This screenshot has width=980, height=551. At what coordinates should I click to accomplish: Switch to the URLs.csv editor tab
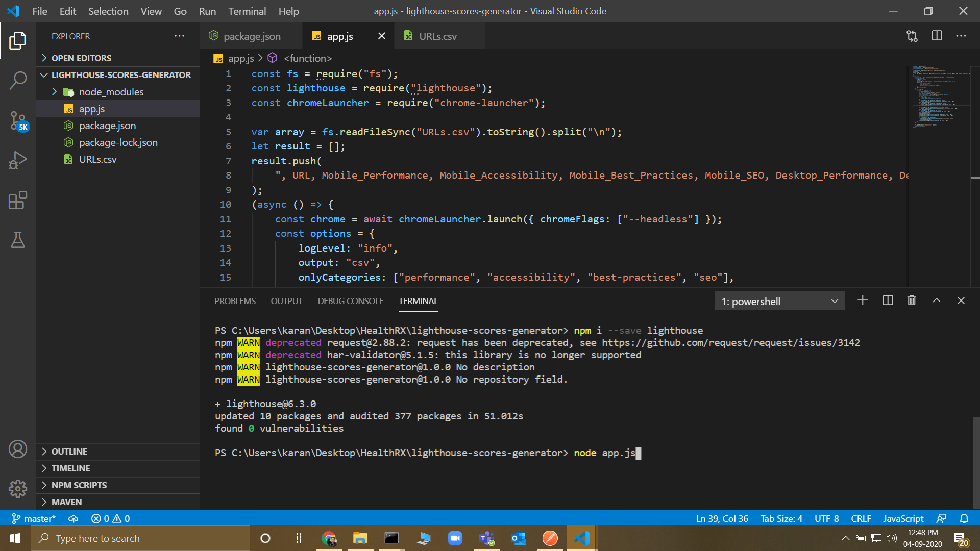tap(437, 36)
